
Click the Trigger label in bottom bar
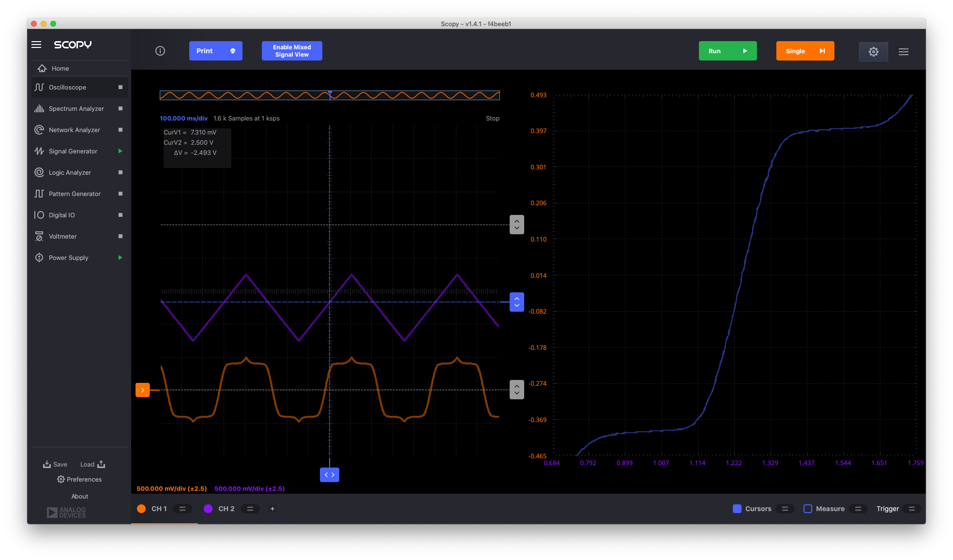click(x=887, y=509)
